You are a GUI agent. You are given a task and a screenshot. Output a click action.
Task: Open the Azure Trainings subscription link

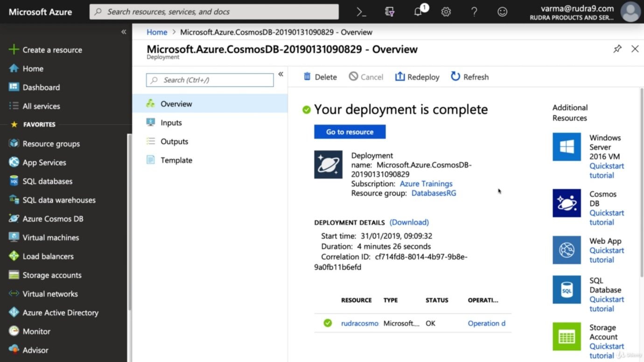tap(426, 184)
